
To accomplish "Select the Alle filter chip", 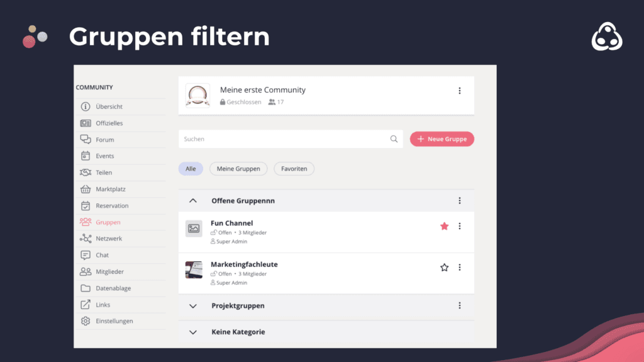I will pos(191,169).
